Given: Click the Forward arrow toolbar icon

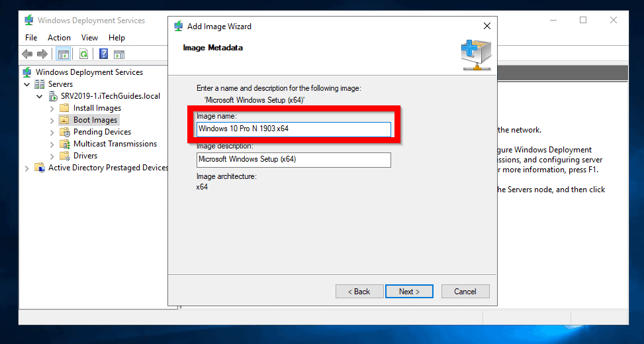Looking at the screenshot, I should pos(42,54).
